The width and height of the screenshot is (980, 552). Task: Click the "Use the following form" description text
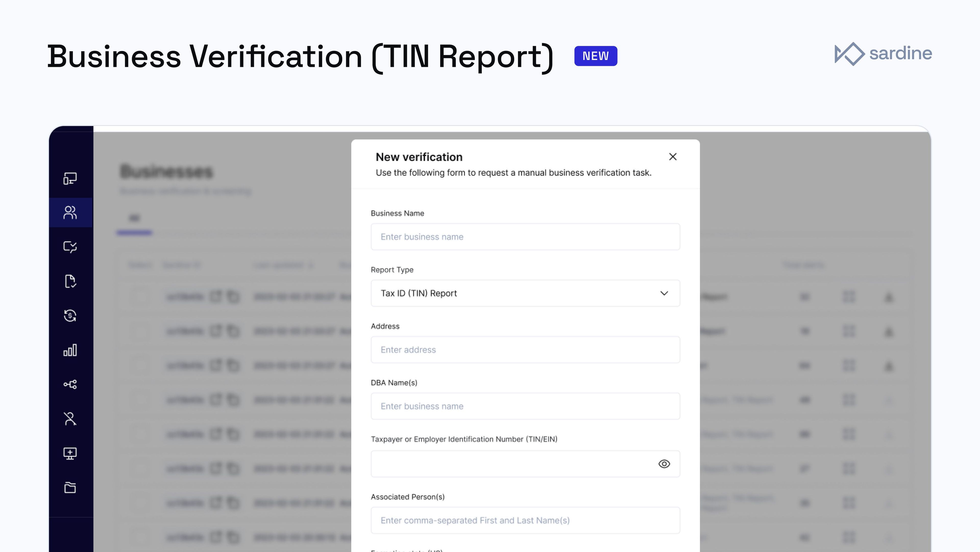pos(513,173)
